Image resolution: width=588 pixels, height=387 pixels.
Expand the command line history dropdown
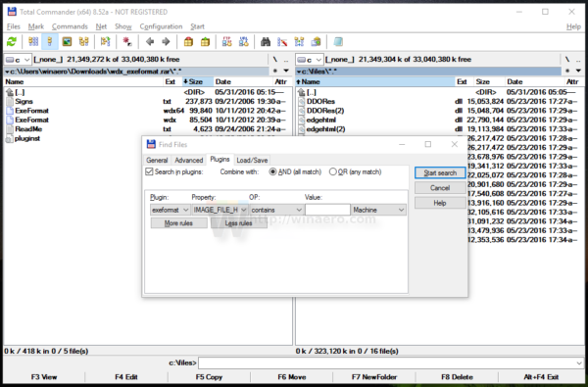coord(579,363)
